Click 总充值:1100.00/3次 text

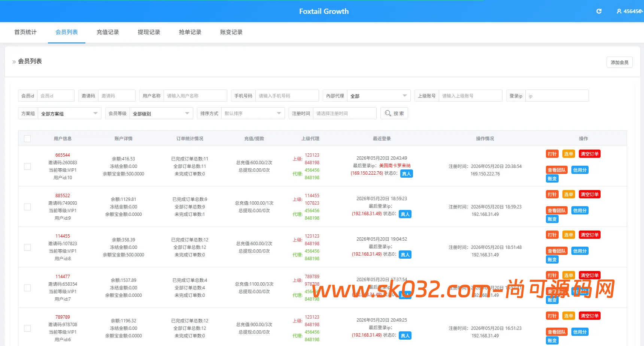pyautogui.click(x=254, y=284)
